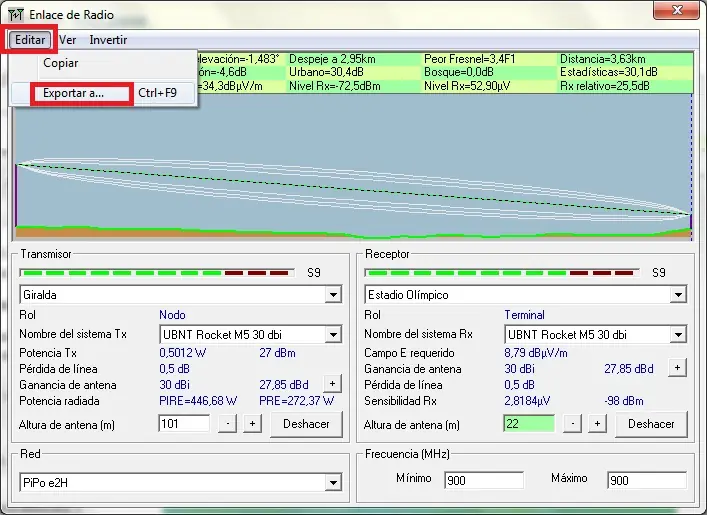Open the Editar menu
707x515 pixels.
30,40
